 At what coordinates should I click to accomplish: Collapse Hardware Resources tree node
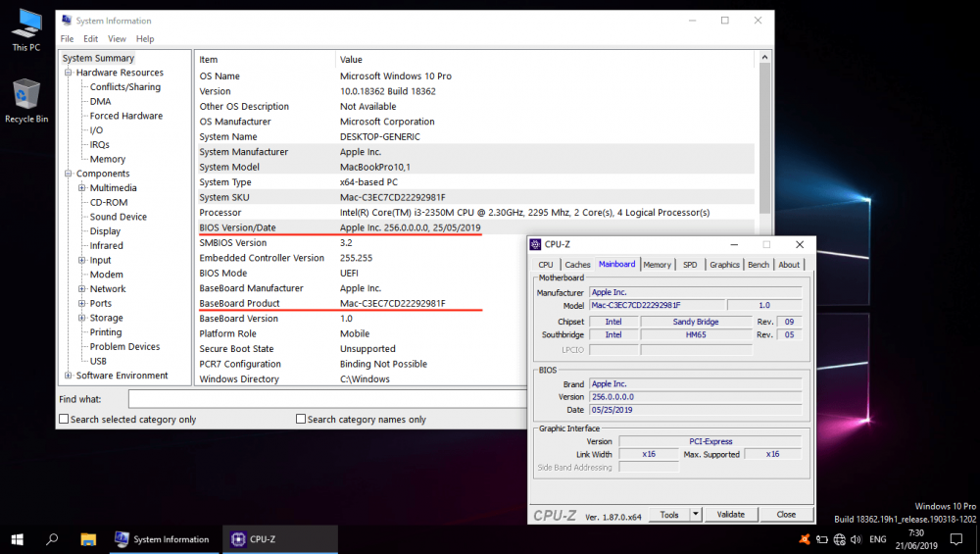pyautogui.click(x=69, y=73)
